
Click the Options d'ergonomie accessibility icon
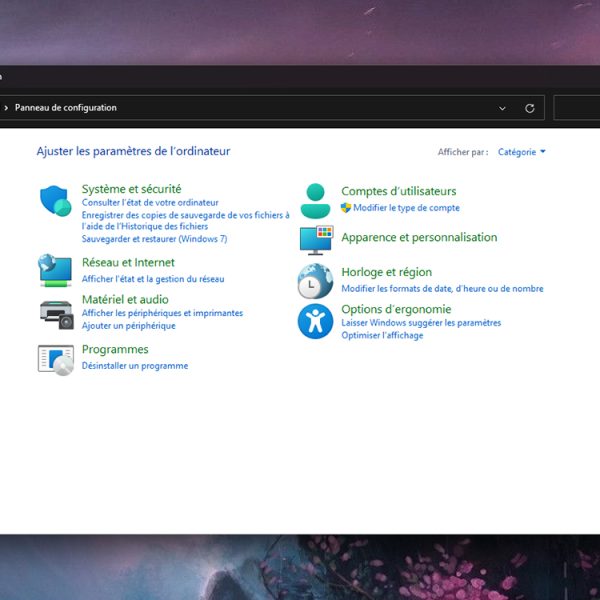point(315,321)
